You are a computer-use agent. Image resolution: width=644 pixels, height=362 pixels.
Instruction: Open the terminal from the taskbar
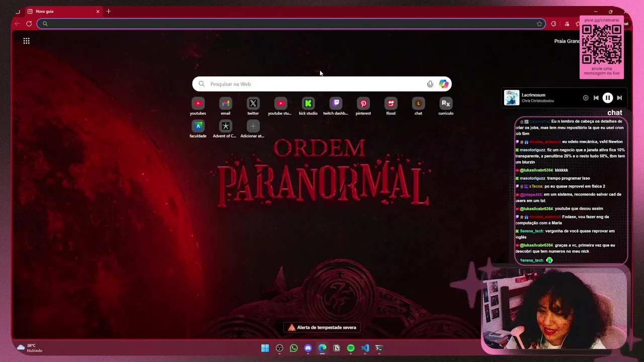tap(379, 348)
